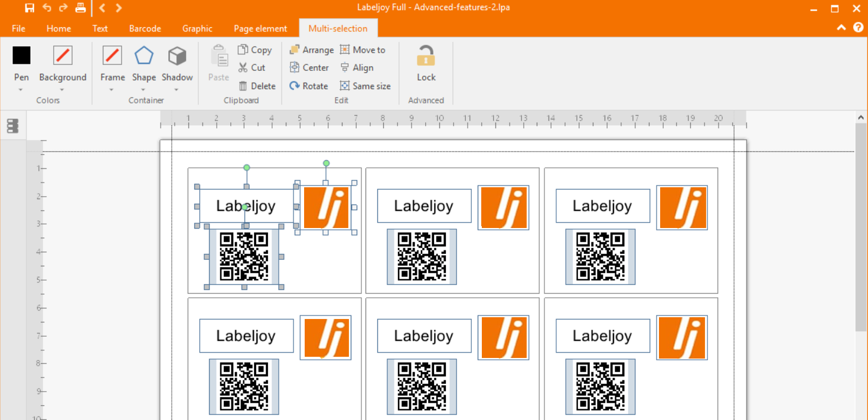Viewport: 868px width, 420px height.
Task: Click the rotation handle above the Labeljoy text box
Action: (x=247, y=168)
